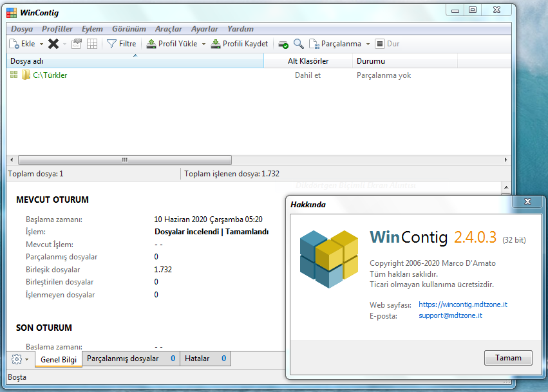The width and height of the screenshot is (548, 392).
Task: Expand the Profil Yükle dropdown arrow
Action: (x=203, y=44)
